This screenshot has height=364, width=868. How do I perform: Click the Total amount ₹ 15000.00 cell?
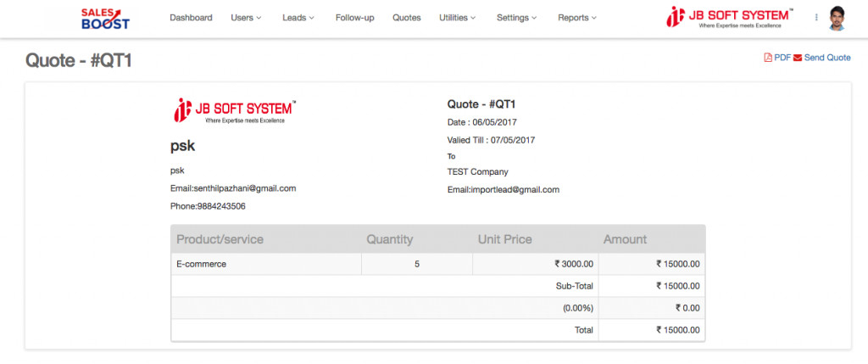tap(677, 330)
